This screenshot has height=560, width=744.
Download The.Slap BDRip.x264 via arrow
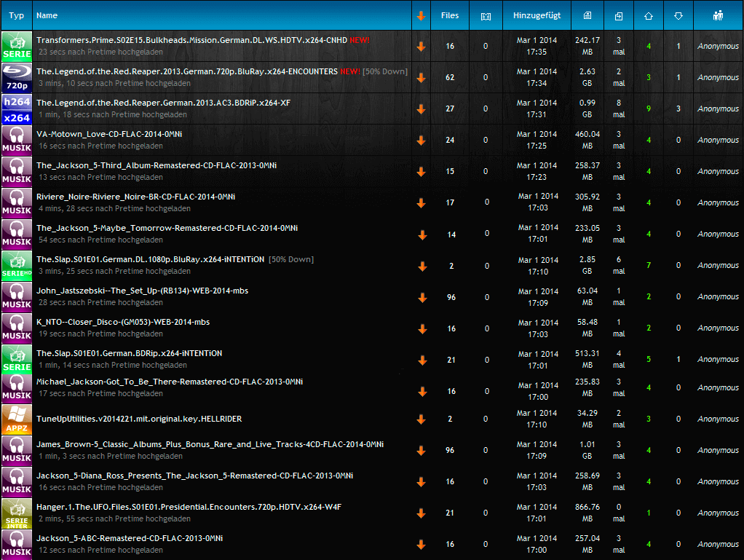click(422, 360)
